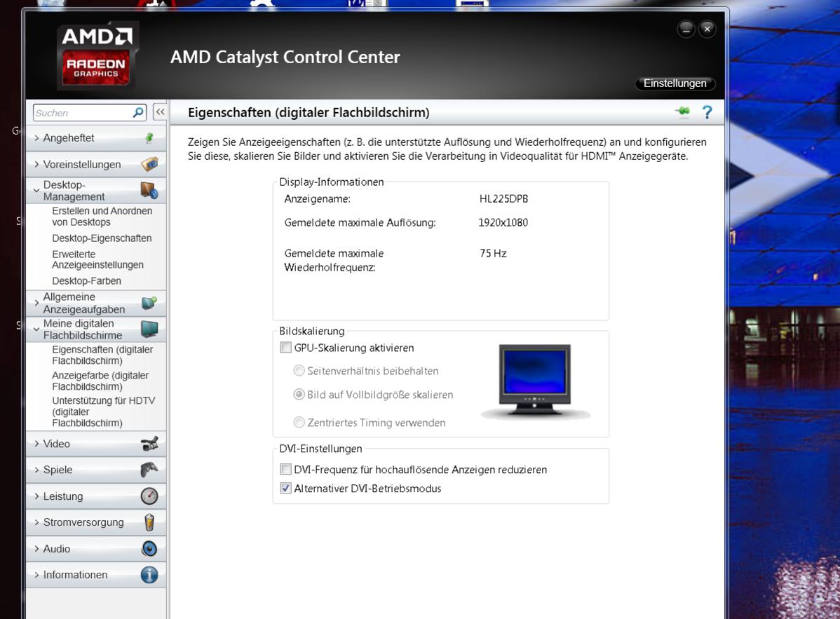840x619 pixels.
Task: Open the Einstellungen button
Action: pyautogui.click(x=675, y=83)
